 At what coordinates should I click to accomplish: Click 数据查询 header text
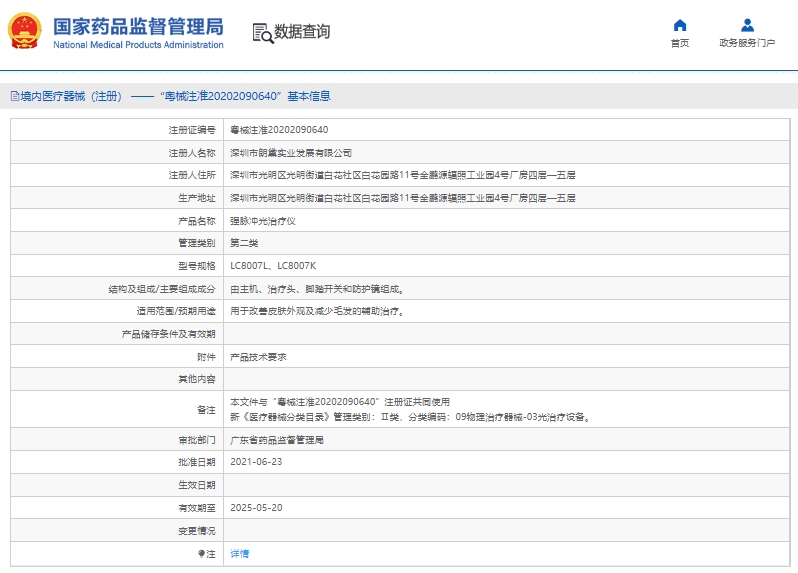click(x=302, y=32)
